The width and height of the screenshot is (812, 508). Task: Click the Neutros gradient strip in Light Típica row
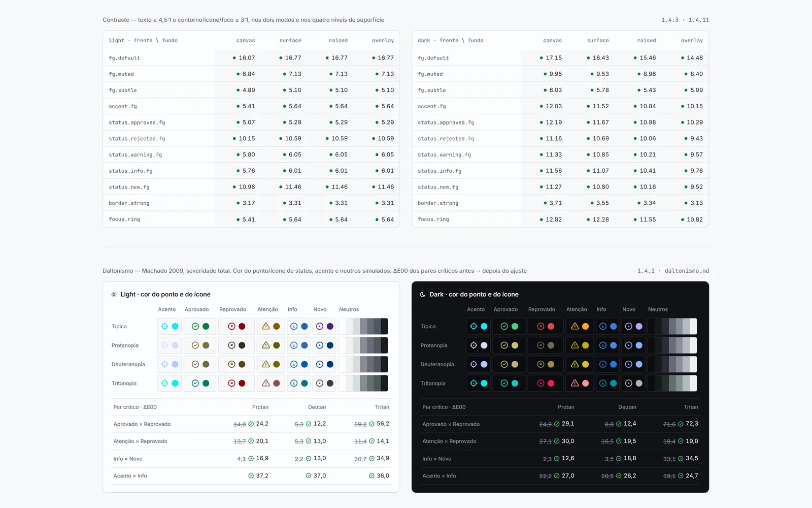coord(363,326)
